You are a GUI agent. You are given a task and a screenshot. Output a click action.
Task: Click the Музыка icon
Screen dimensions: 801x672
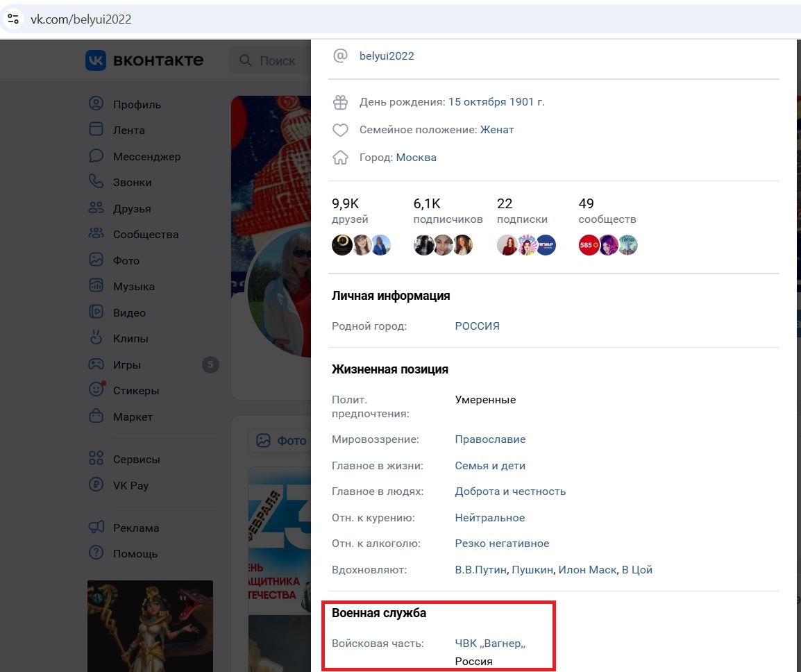click(x=96, y=285)
